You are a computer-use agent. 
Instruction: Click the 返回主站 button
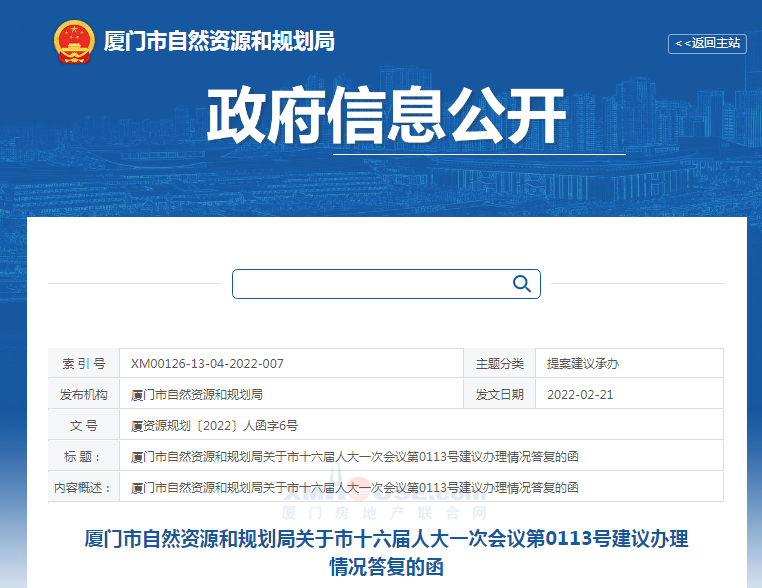point(707,43)
